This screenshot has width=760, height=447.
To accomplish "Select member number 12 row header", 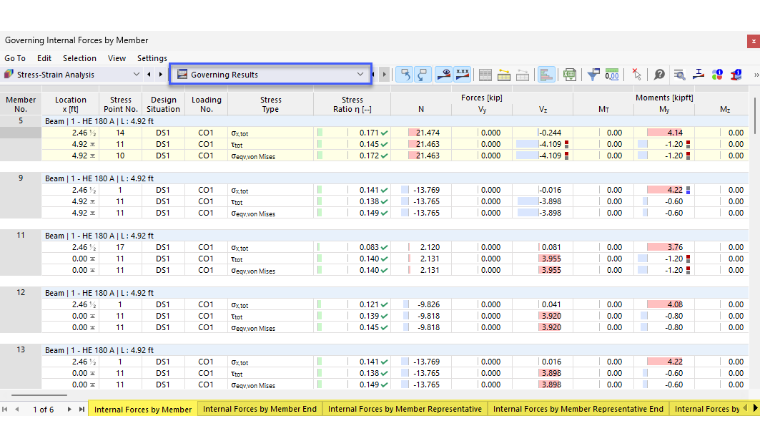I will point(20,292).
